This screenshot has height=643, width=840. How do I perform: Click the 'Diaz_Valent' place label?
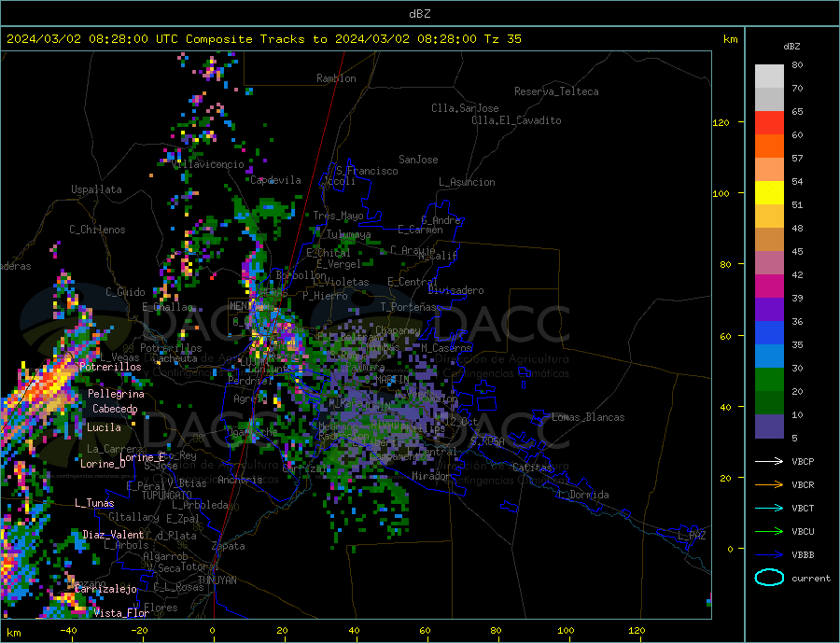coord(113,535)
